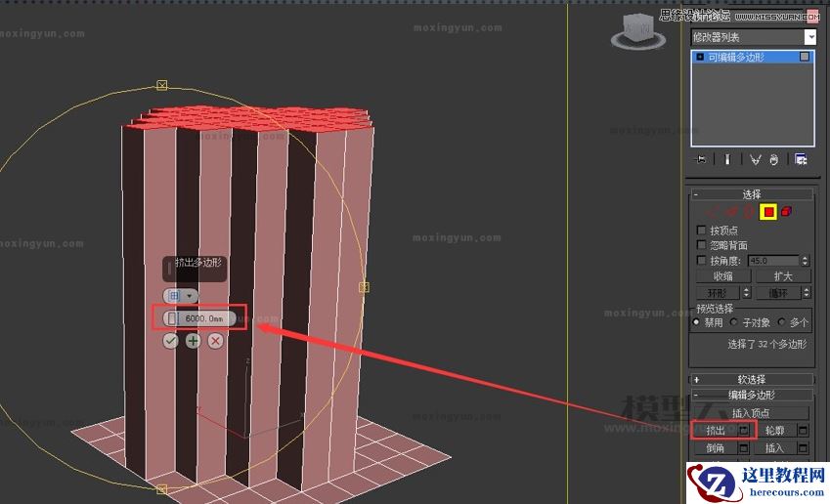Enable the 忽略背面 checkbox
Screen dimensions: 830x504
(701, 245)
